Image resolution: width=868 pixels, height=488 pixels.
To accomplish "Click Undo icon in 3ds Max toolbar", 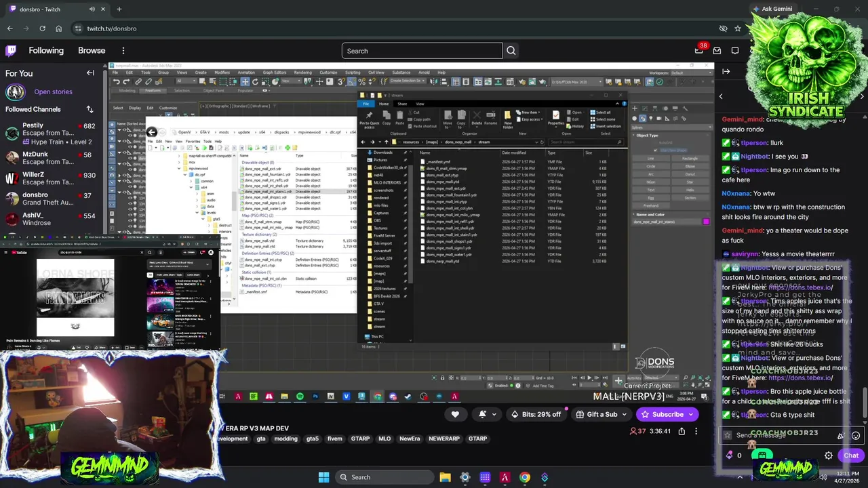I will click(117, 81).
